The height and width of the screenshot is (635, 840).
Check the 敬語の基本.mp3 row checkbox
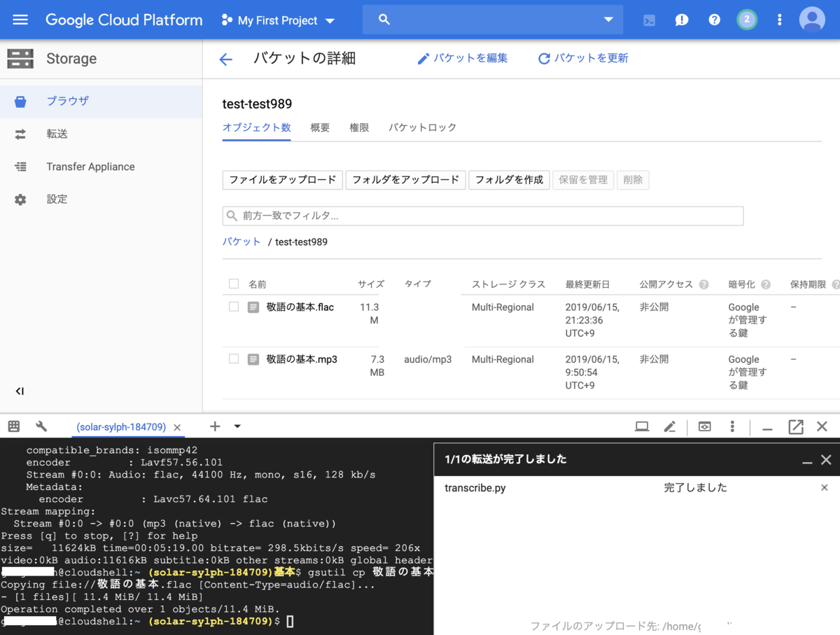[234, 358]
